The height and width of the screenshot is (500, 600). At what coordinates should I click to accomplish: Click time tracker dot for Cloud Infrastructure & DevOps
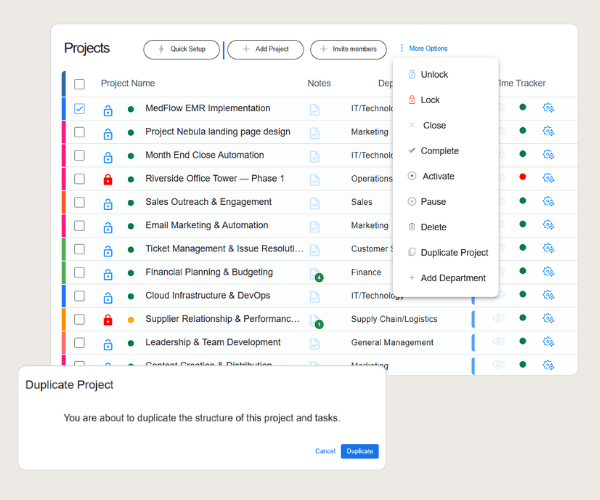click(x=523, y=294)
